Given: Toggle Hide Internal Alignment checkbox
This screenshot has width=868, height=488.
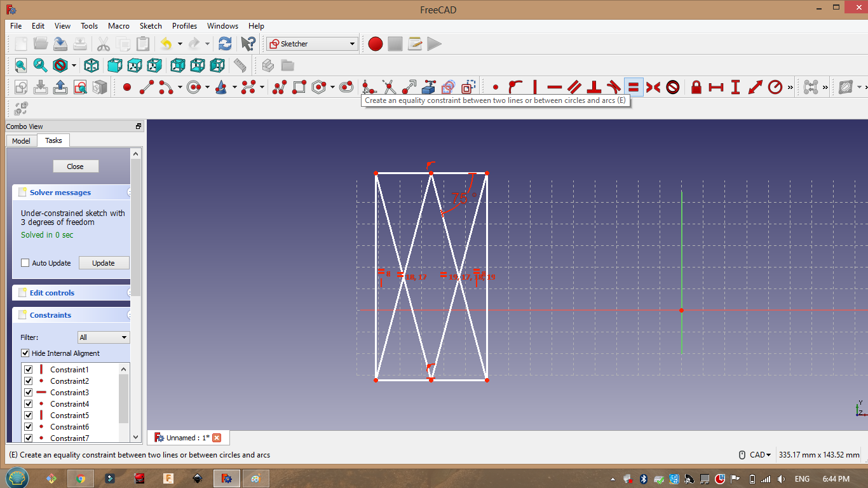Looking at the screenshot, I should (25, 353).
